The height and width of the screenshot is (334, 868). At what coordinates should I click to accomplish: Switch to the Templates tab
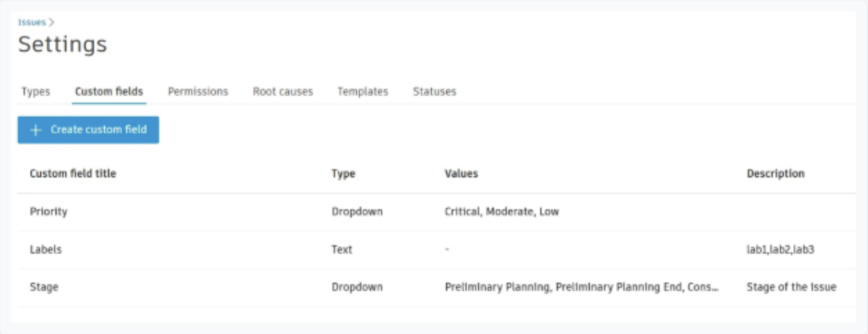[x=363, y=91]
